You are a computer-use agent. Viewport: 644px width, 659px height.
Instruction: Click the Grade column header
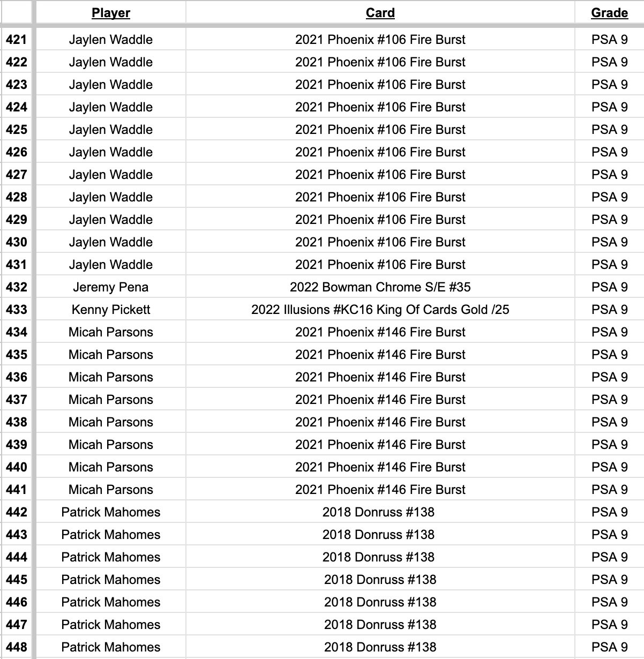(609, 13)
